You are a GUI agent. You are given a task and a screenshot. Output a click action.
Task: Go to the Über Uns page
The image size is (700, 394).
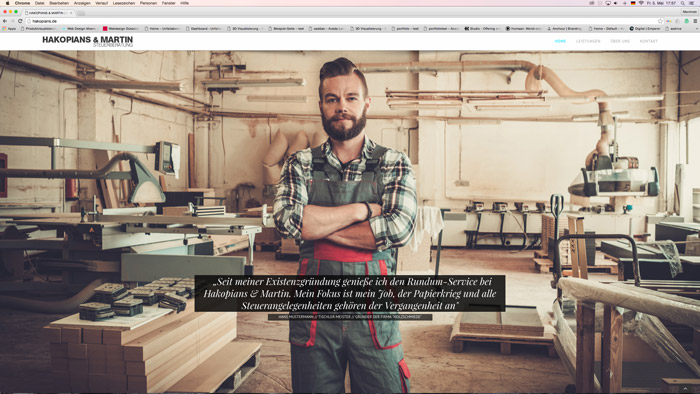[620, 41]
